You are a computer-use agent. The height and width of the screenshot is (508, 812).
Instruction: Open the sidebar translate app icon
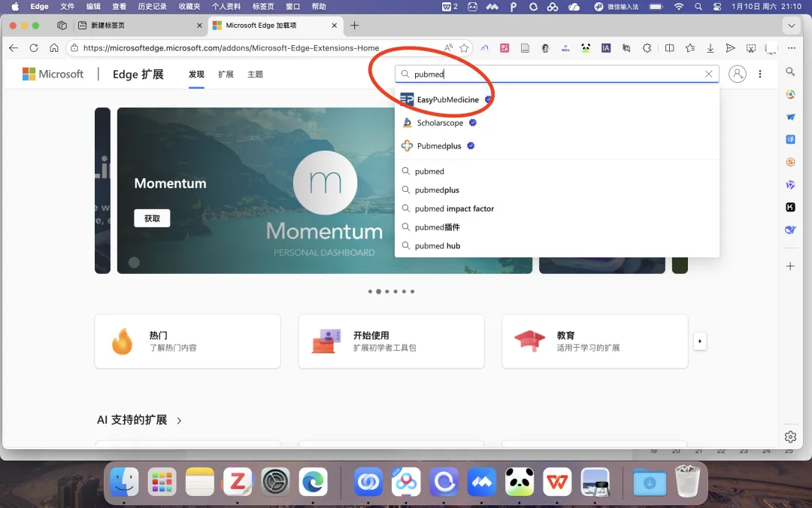pyautogui.click(x=790, y=139)
